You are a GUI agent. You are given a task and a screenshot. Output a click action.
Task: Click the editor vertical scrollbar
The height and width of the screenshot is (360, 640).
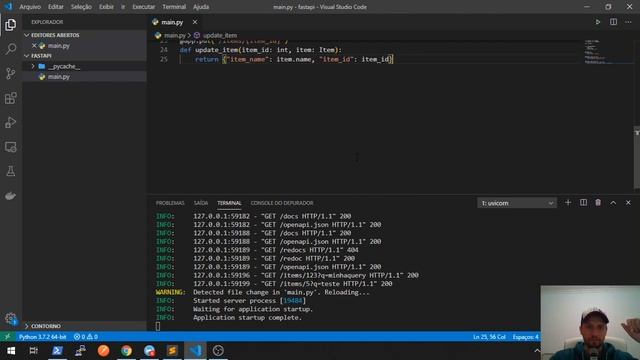coord(637,158)
